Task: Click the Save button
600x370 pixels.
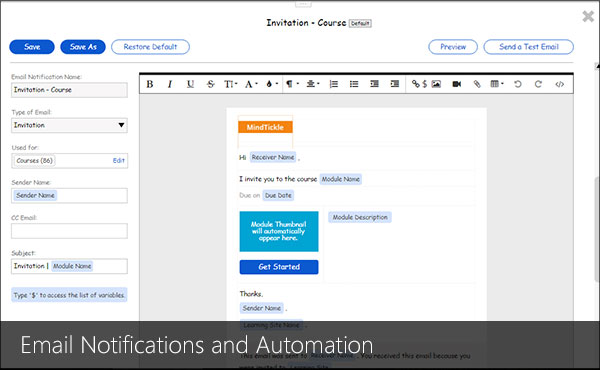Action: 32,47
